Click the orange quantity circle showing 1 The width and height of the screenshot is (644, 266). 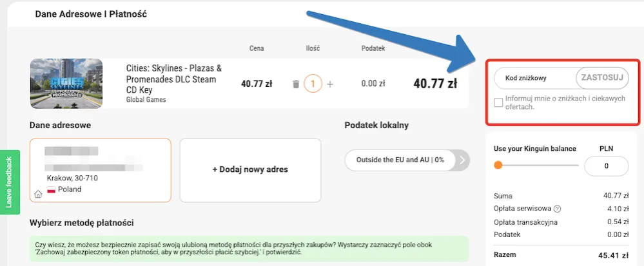pos(313,84)
